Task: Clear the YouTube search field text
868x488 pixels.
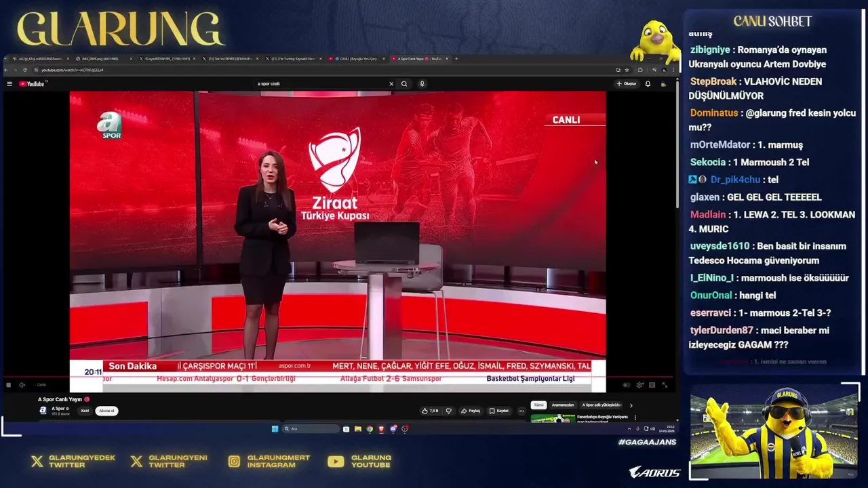Action: coord(391,84)
